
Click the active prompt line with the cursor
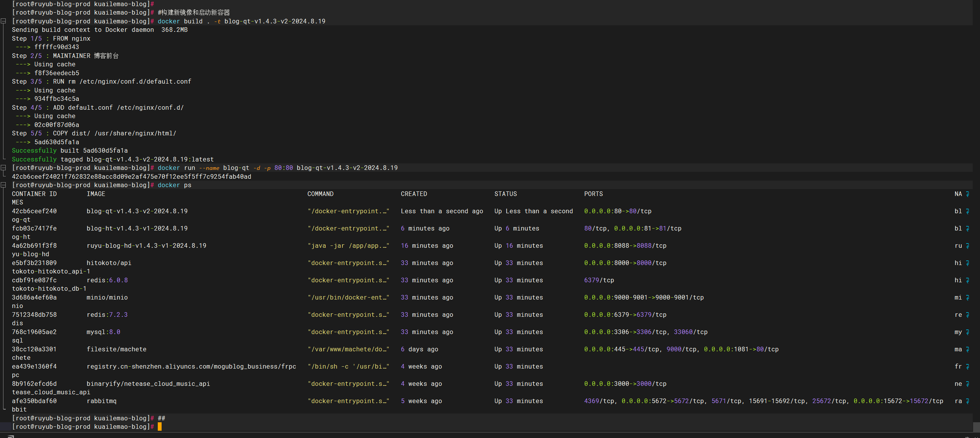[x=486, y=426]
